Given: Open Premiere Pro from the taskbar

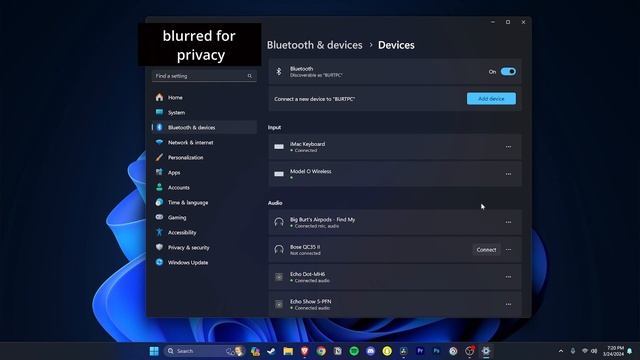Looking at the screenshot, I should [420, 351].
